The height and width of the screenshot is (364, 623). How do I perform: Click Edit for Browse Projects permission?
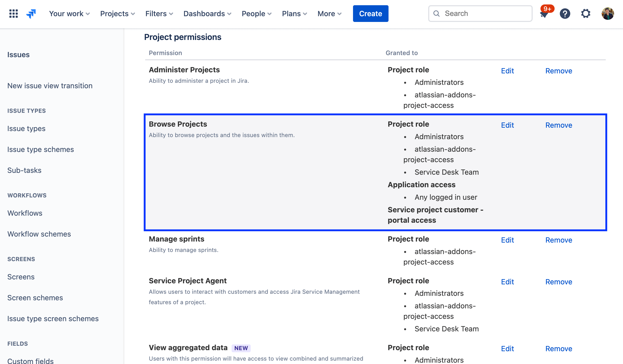[507, 125]
